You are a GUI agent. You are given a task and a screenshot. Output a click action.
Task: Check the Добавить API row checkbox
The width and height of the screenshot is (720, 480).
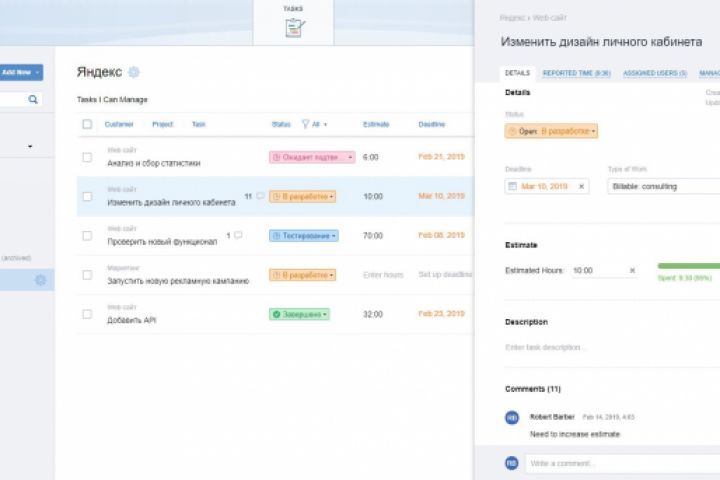pyautogui.click(x=87, y=314)
